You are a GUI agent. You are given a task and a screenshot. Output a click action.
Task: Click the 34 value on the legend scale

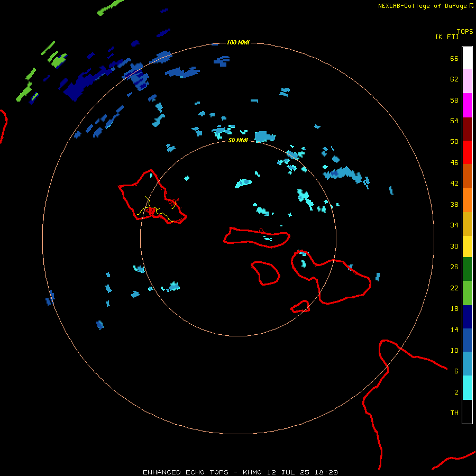(x=454, y=225)
